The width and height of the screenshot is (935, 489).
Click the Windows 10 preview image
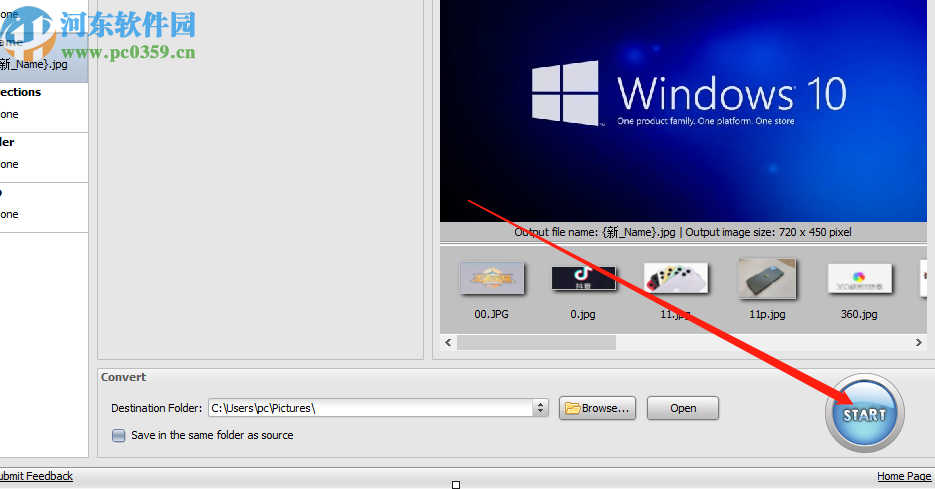pyautogui.click(x=683, y=111)
